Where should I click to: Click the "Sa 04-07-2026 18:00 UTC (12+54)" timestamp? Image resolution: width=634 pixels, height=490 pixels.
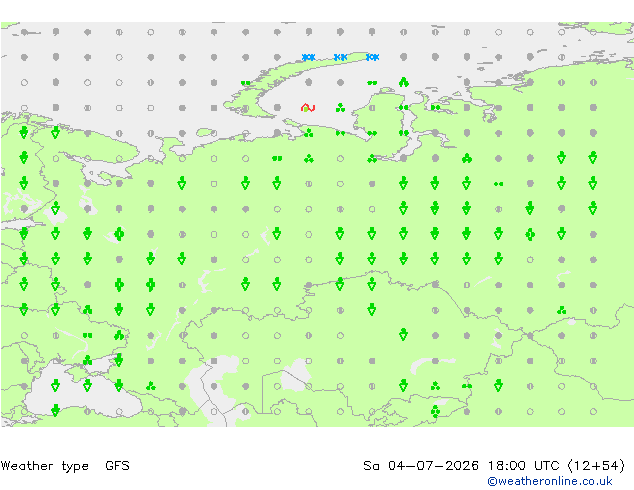click(494, 466)
